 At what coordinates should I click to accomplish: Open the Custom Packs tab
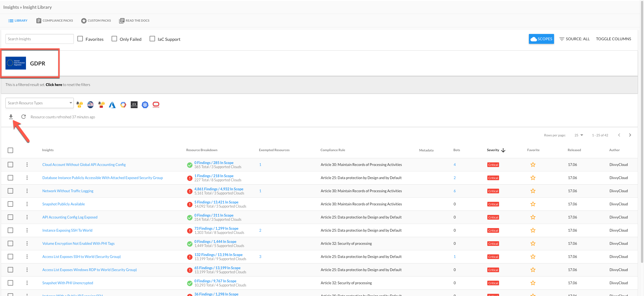96,21
